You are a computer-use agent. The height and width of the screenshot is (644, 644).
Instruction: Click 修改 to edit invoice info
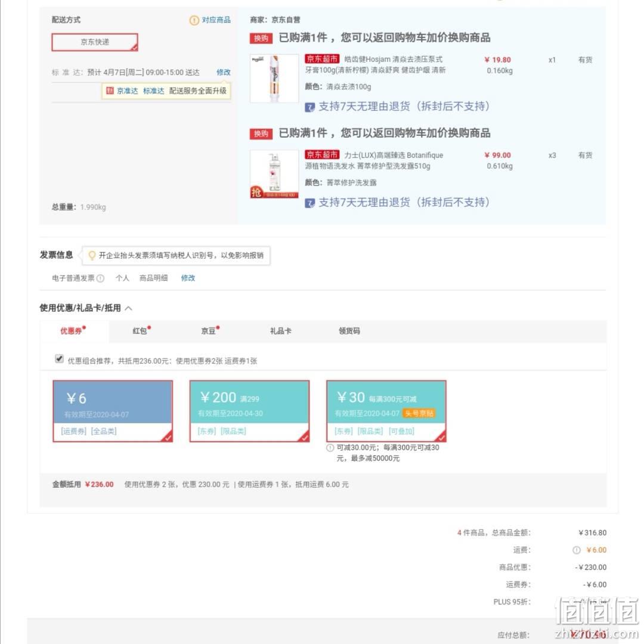point(188,278)
